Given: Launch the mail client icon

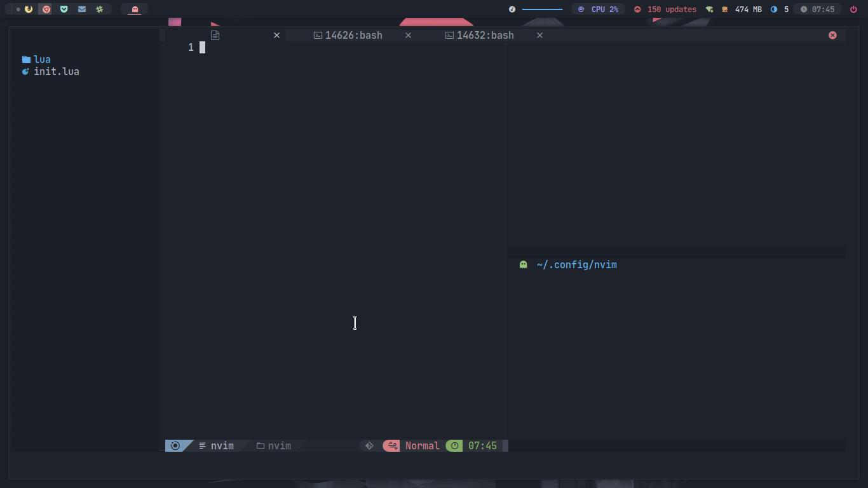Looking at the screenshot, I should pos(81,9).
